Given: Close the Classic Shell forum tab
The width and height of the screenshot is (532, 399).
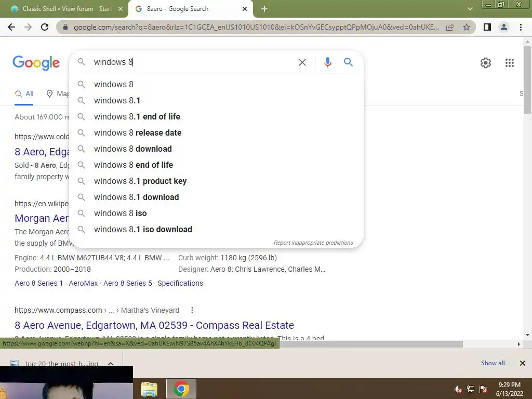Looking at the screenshot, I should tap(121, 9).
